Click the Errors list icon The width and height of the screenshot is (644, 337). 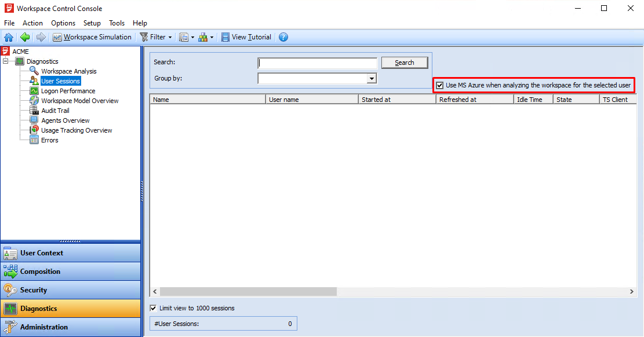point(34,140)
